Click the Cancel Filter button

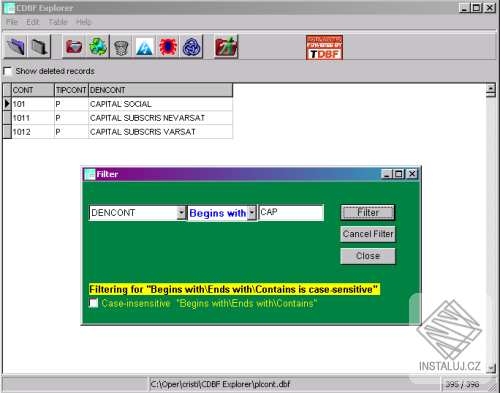[x=368, y=234]
